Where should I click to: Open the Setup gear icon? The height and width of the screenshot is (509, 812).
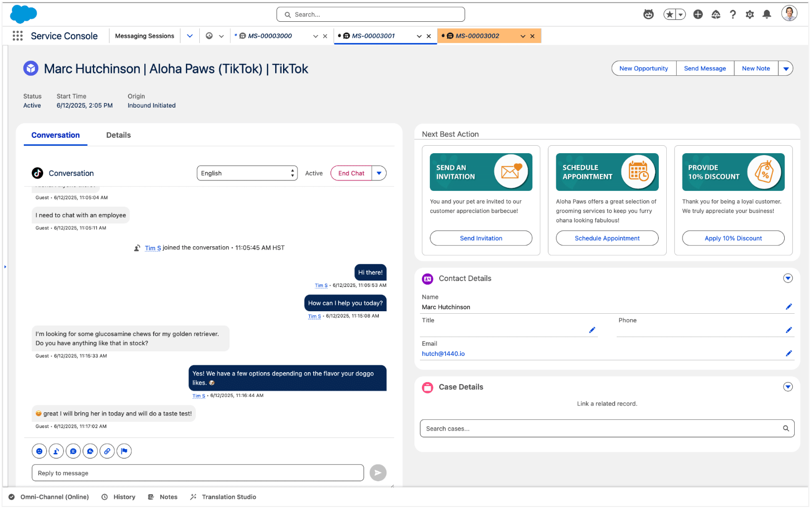pyautogui.click(x=750, y=14)
